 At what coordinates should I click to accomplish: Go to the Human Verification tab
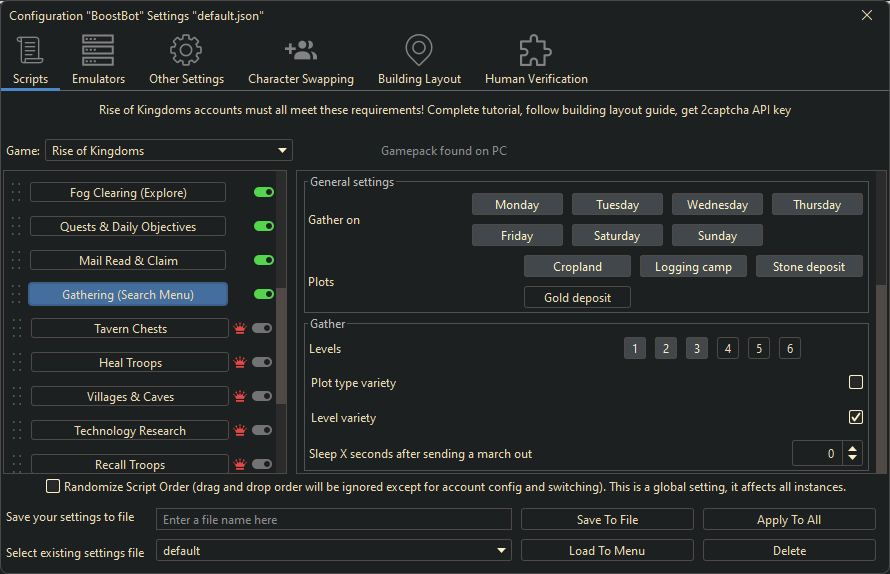(x=536, y=60)
